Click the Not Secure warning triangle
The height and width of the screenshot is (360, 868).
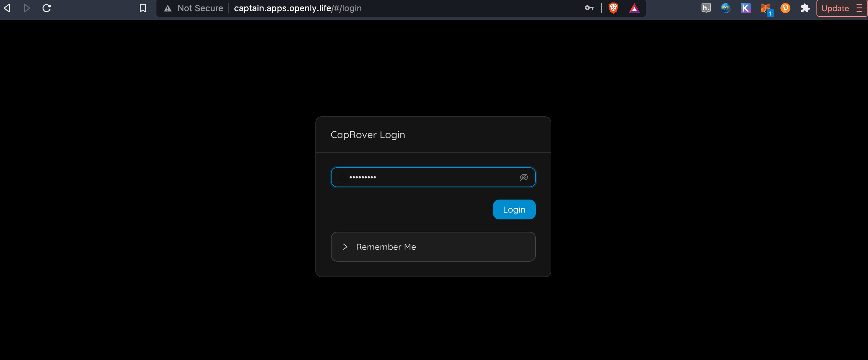pyautogui.click(x=168, y=8)
